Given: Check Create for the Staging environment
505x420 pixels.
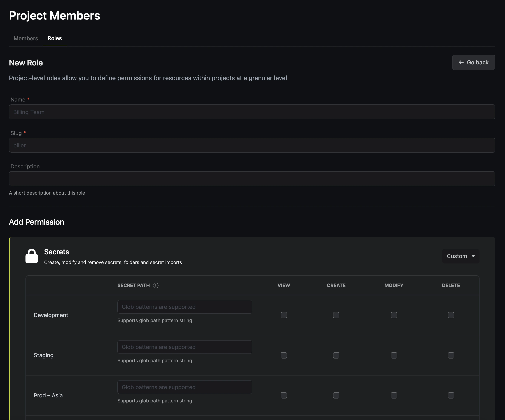Looking at the screenshot, I should tap(336, 355).
